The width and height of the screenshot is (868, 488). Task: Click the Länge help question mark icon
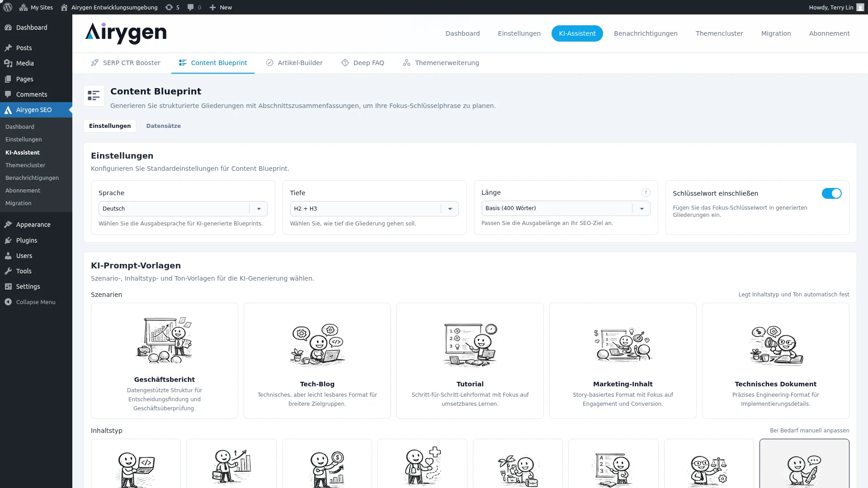click(646, 192)
